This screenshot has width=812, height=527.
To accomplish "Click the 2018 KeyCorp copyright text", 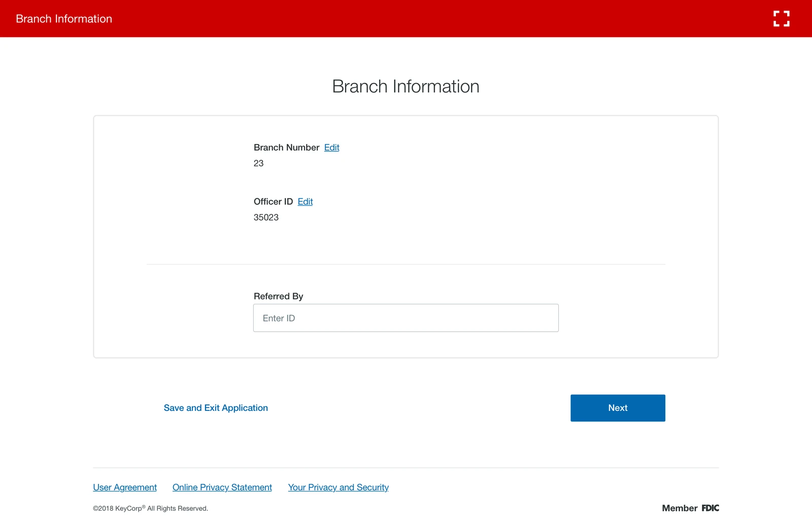I will coord(150,508).
